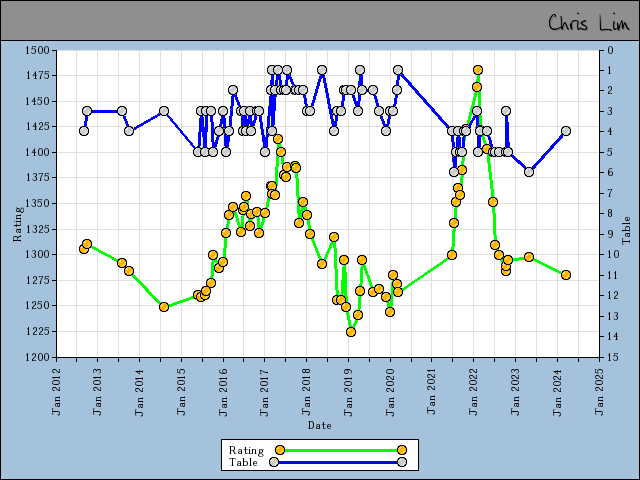Click the gray marker ending the legend's blue line
Screen dimensions: 640x480
tap(402, 462)
